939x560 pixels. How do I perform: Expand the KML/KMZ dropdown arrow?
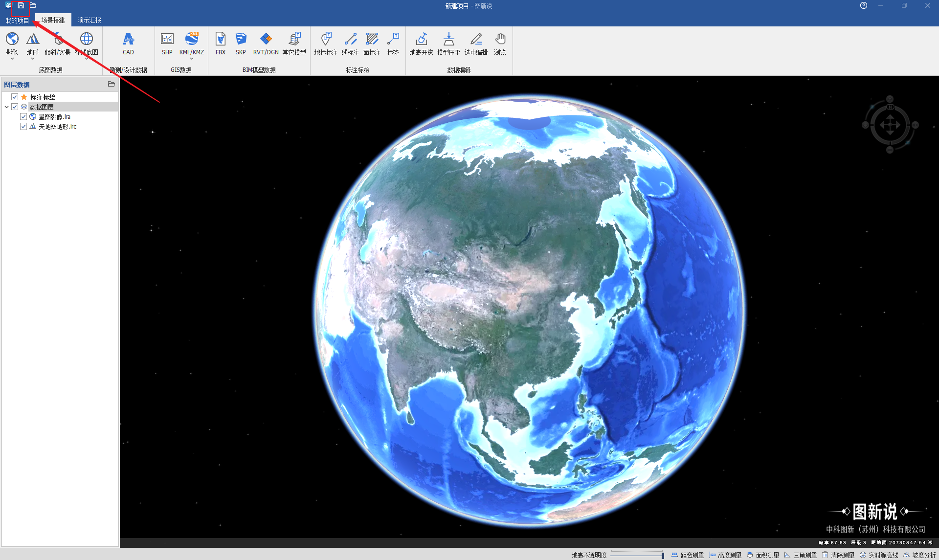coord(192,59)
